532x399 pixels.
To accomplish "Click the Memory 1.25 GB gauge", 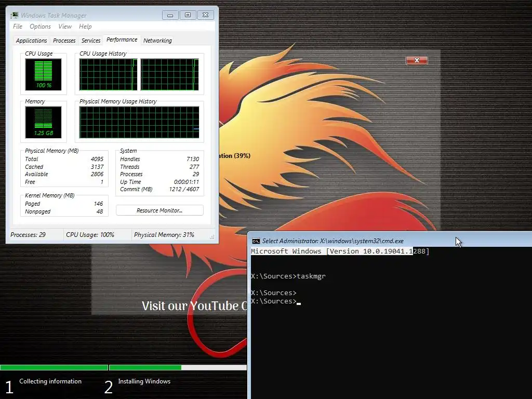I will tap(44, 123).
